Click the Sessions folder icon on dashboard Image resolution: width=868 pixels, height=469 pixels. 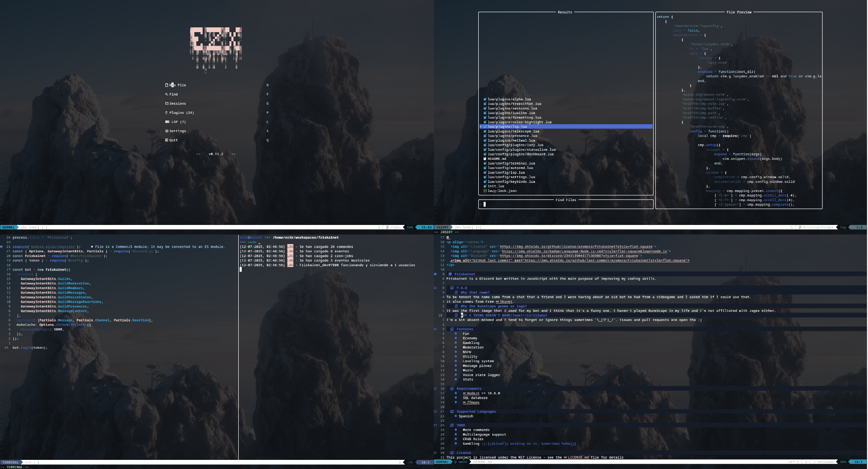pyautogui.click(x=167, y=103)
